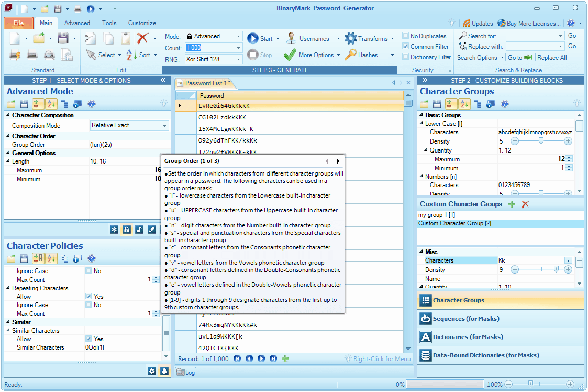Add a new custom character group
The height and width of the screenshot is (392, 588).
pyautogui.click(x=512, y=204)
